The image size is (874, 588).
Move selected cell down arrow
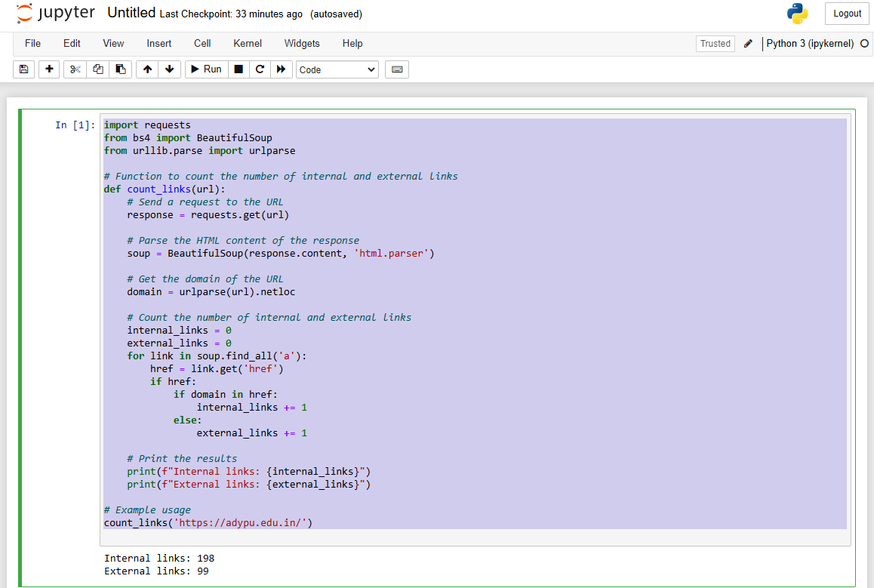click(x=169, y=69)
